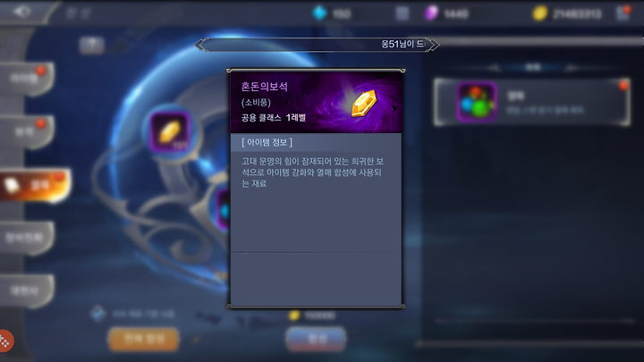The height and width of the screenshot is (362, 644).
Task: Select the yellow gem slot on the orb
Action: coord(170,131)
